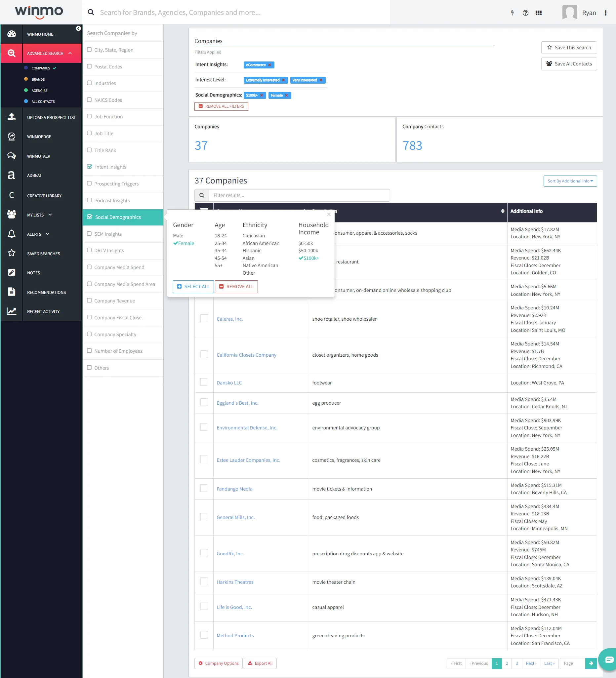Screen dimensions: 616x678
Task: Sort by the Description column arrows
Action: (x=502, y=211)
